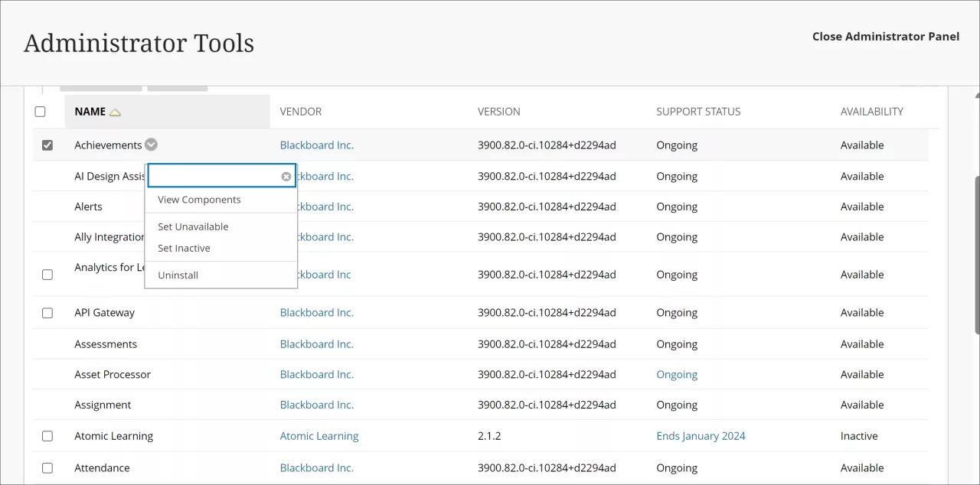The height and width of the screenshot is (485, 980).
Task: Click the Ends January 2024 support link
Action: coord(701,435)
